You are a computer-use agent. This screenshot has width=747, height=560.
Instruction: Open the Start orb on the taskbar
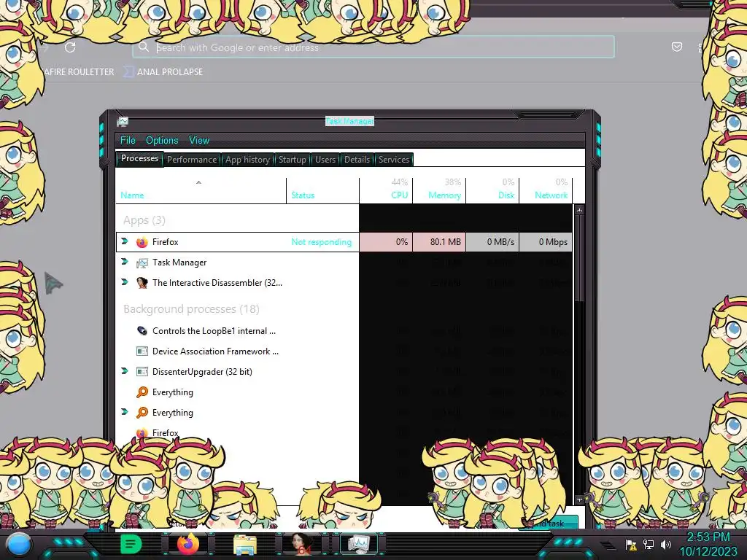pyautogui.click(x=19, y=545)
